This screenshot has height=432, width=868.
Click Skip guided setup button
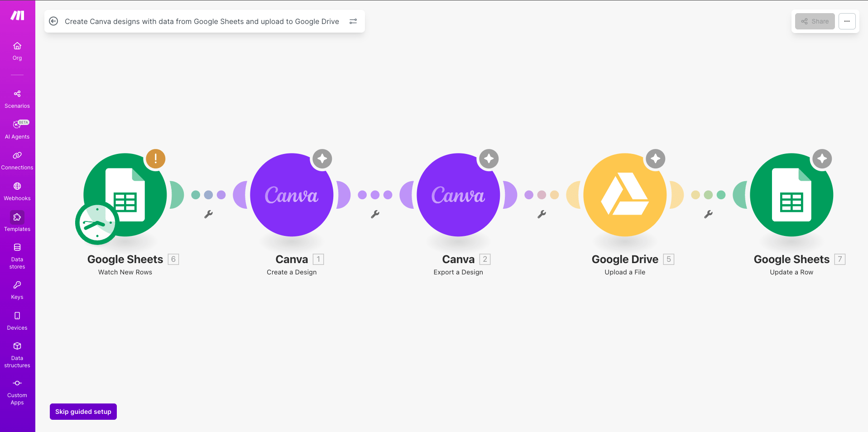coord(83,412)
